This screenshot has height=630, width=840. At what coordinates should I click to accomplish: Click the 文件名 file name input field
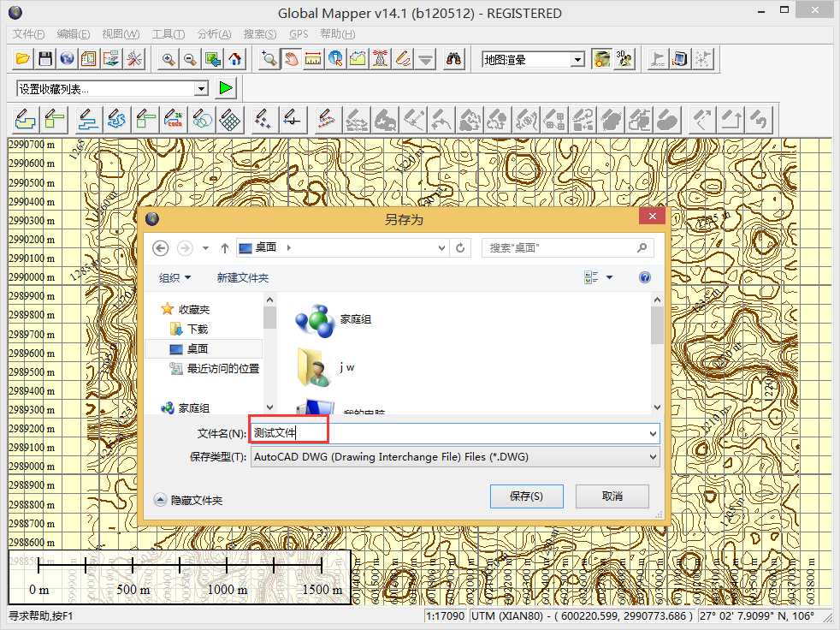(455, 433)
